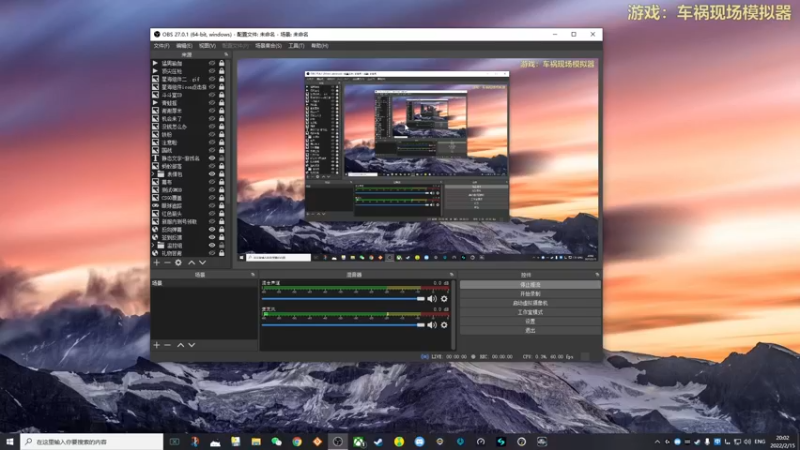Select the 铁粉 source row
800x450 pixels.
click(x=189, y=134)
